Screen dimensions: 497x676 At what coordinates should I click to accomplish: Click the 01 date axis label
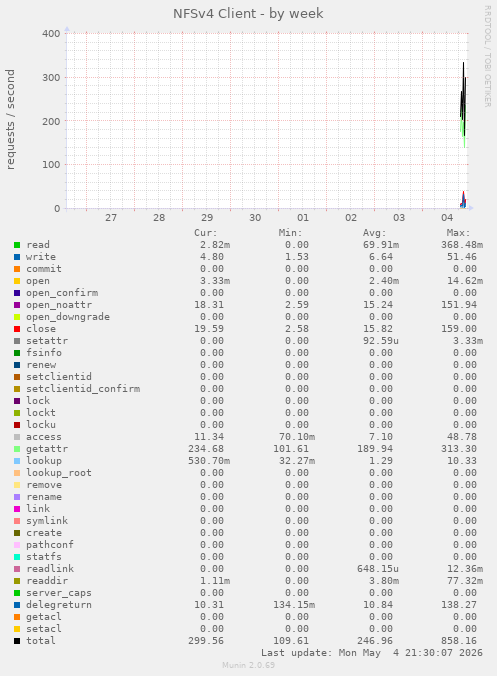(303, 218)
